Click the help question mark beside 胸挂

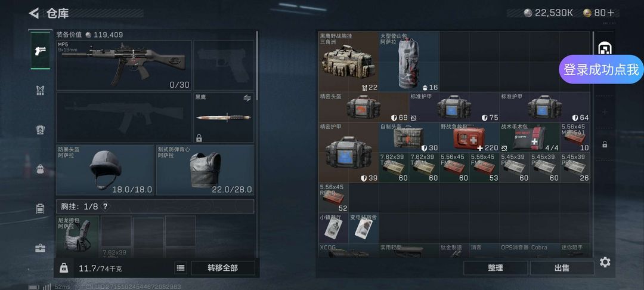105,206
